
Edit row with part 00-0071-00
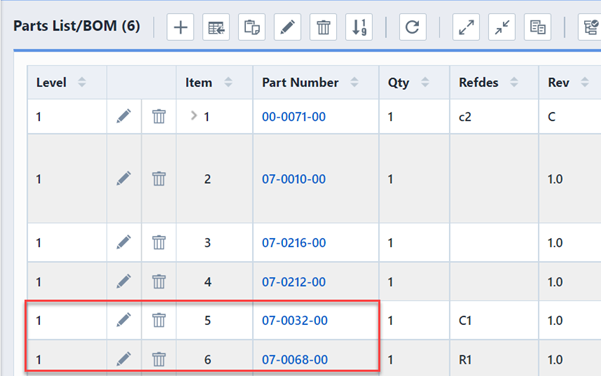tap(123, 116)
